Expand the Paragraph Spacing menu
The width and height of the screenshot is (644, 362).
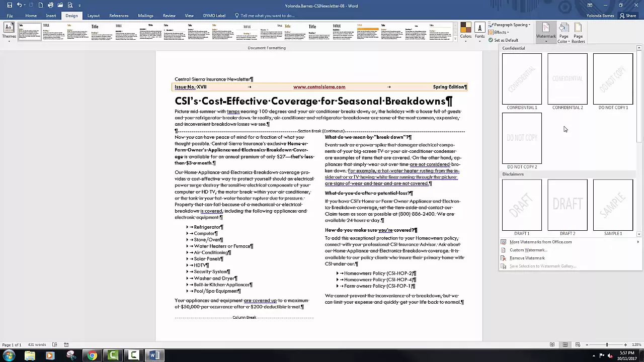tap(509, 25)
